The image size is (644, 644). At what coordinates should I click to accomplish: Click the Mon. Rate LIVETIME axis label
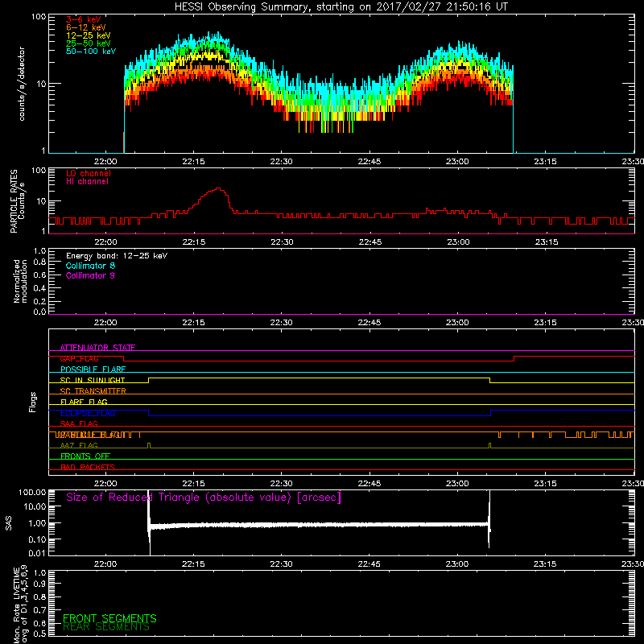[20, 604]
